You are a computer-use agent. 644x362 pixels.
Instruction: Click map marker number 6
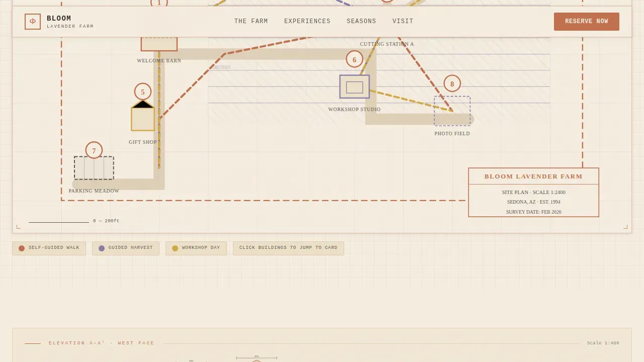[354, 59]
